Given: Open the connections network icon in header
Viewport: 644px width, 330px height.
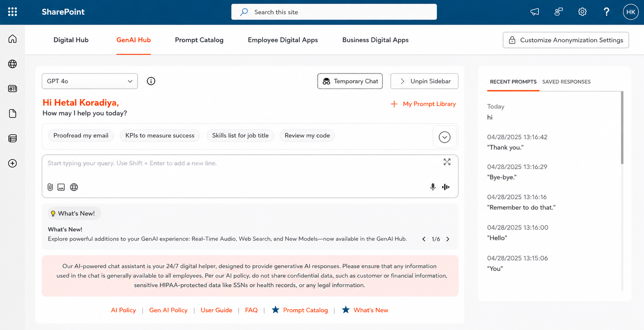Looking at the screenshot, I should tap(558, 12).
